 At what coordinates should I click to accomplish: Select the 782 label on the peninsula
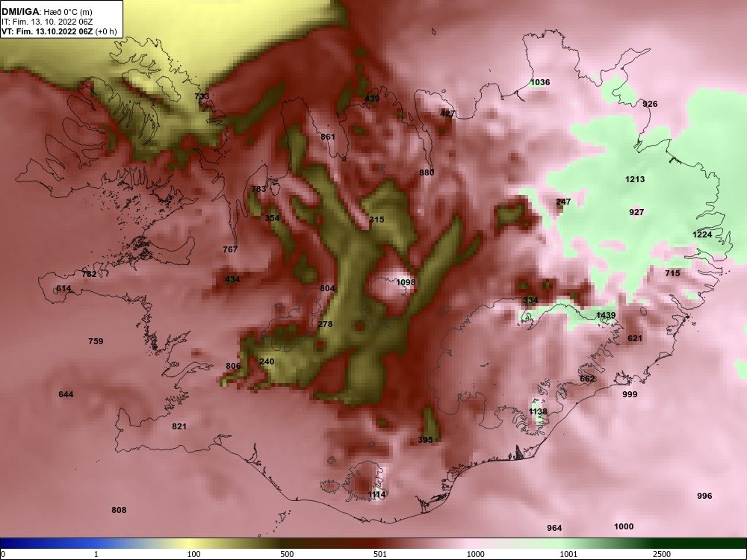(x=89, y=274)
